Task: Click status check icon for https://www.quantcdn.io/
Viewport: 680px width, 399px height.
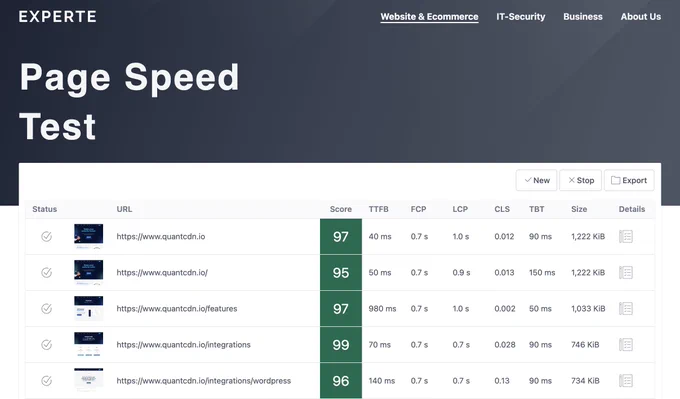Action: tap(46, 272)
